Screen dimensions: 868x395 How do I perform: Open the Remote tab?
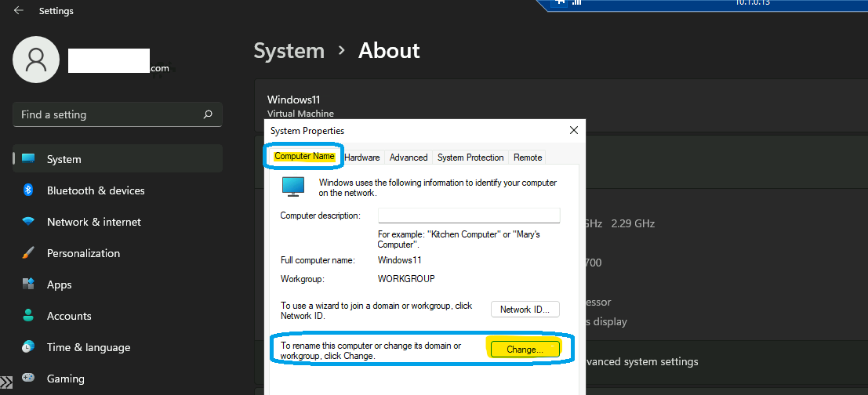(528, 158)
